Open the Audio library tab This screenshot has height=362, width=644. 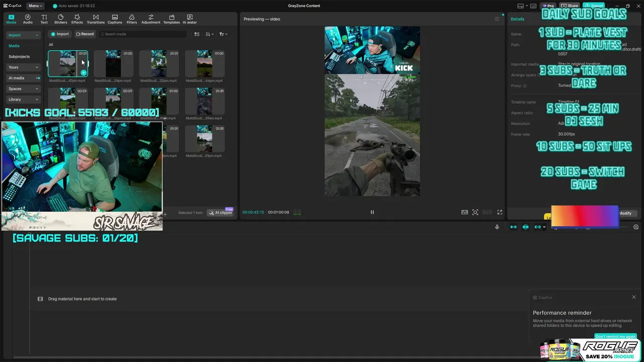[x=28, y=19]
